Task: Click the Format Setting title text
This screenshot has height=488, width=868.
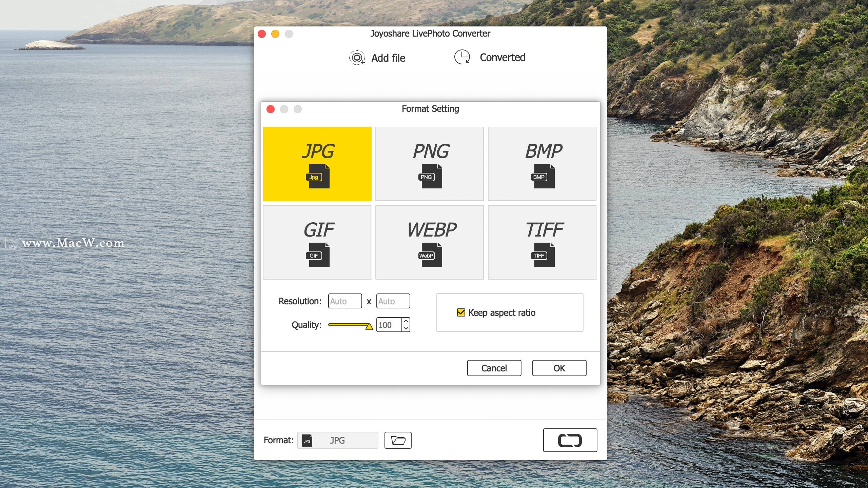Action: (430, 109)
